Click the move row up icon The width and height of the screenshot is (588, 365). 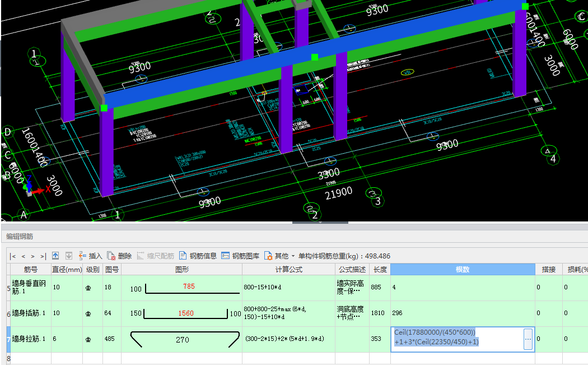[55, 256]
